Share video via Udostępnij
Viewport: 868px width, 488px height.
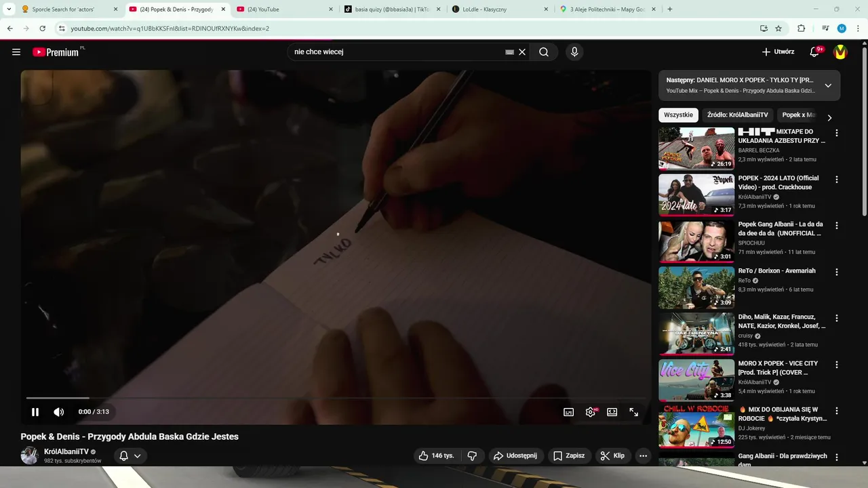tap(515, 455)
